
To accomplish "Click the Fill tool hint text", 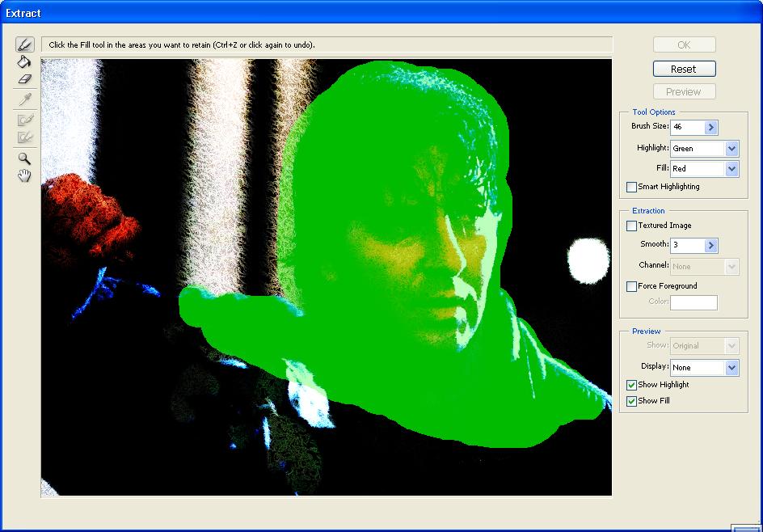I will pyautogui.click(x=182, y=44).
